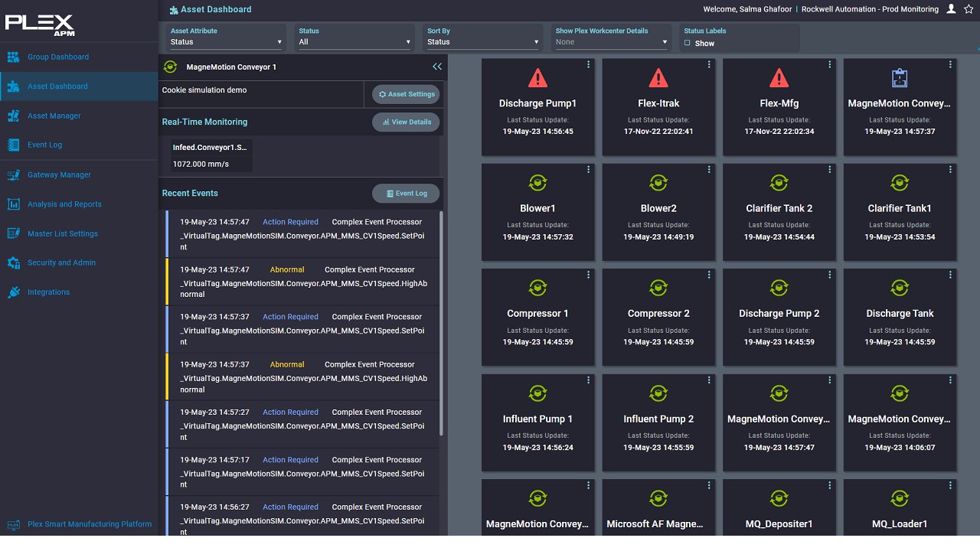This screenshot has height=551, width=980.
Task: Click status icon beside MagneMotion Conveyor 1 header
Action: tap(170, 67)
